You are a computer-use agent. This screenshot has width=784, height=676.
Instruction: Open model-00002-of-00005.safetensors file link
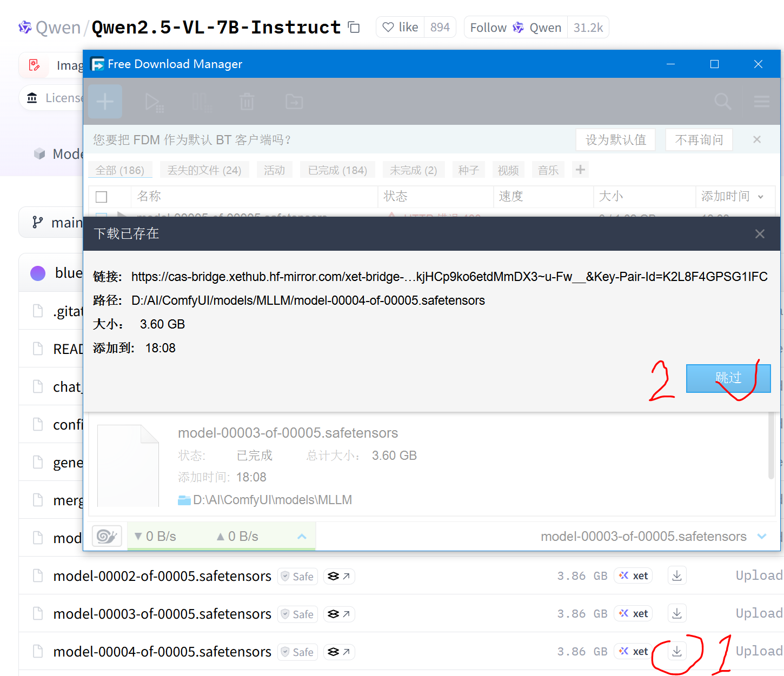click(162, 576)
